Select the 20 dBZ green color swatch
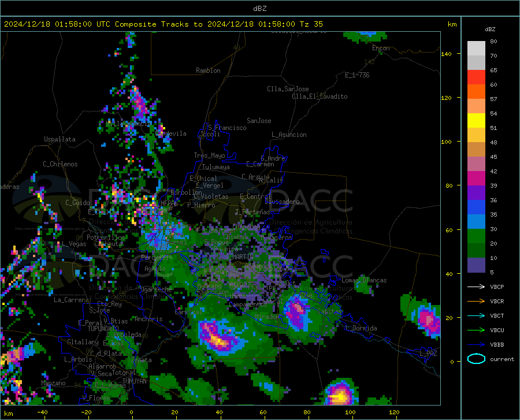Image resolution: width=520 pixels, height=420 pixels. point(476,236)
